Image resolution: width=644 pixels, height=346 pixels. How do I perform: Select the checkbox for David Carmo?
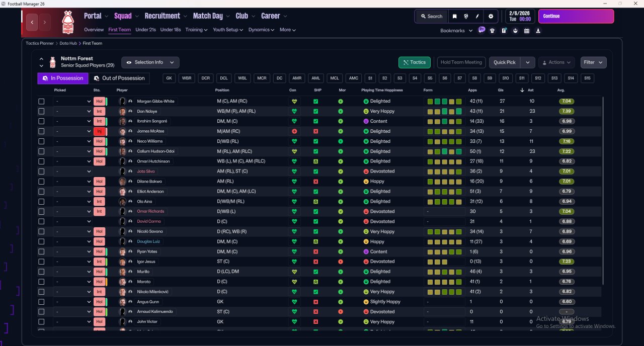pos(41,221)
